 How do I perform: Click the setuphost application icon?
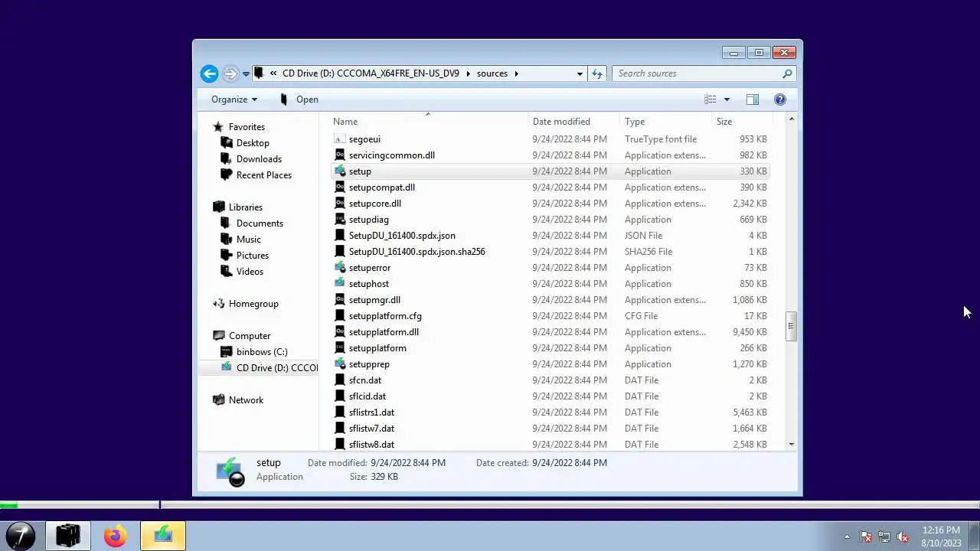coord(341,284)
